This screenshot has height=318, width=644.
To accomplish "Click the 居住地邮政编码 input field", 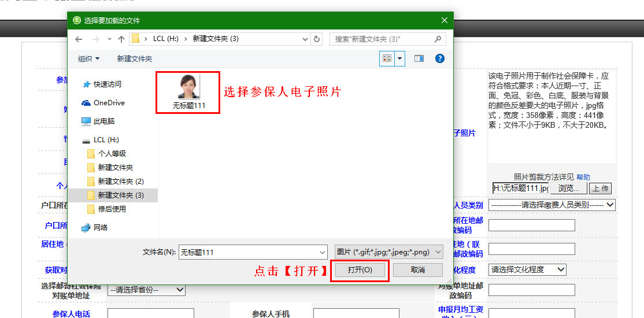I will tap(531, 249).
